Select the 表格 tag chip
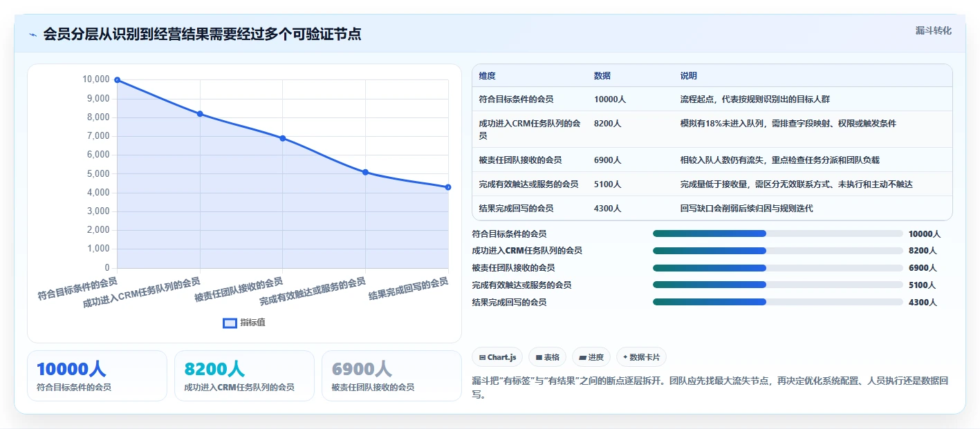 547,357
